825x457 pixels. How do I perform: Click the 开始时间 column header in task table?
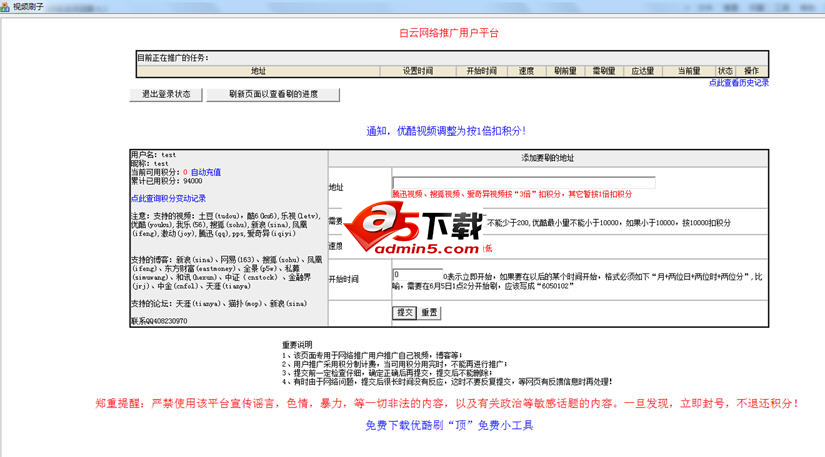[x=481, y=71]
